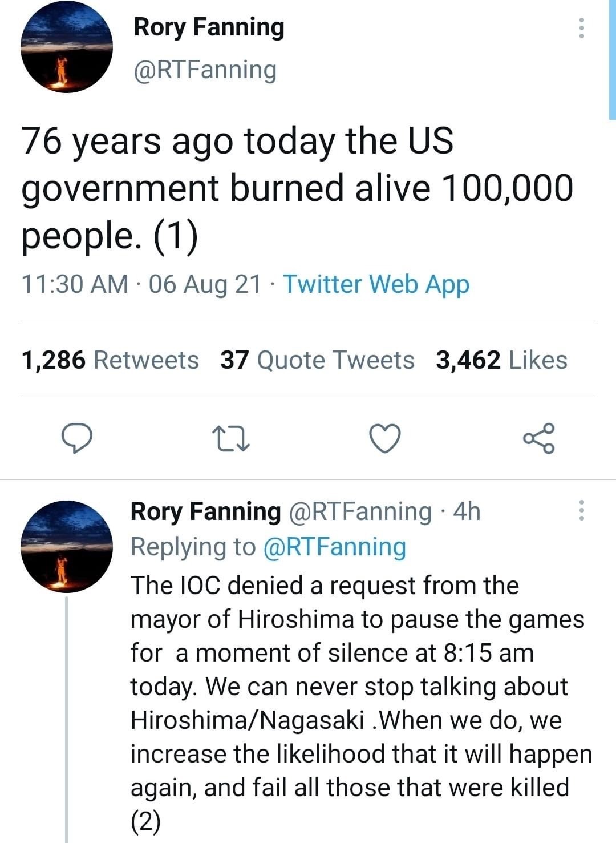The width and height of the screenshot is (616, 843).
Task: Click Rory Fanning name on reply tweet
Action: click(x=206, y=511)
